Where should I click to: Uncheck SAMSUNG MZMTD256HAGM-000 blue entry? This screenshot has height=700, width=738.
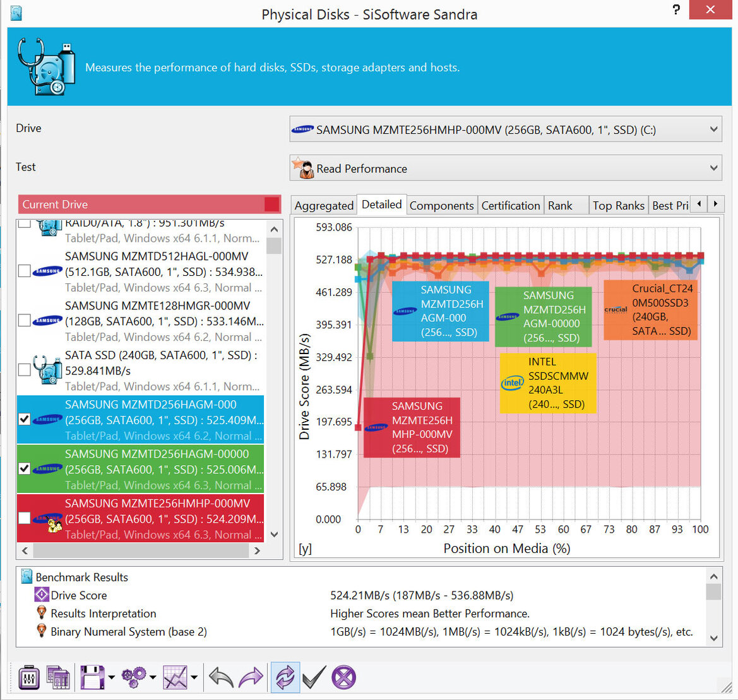(x=24, y=419)
